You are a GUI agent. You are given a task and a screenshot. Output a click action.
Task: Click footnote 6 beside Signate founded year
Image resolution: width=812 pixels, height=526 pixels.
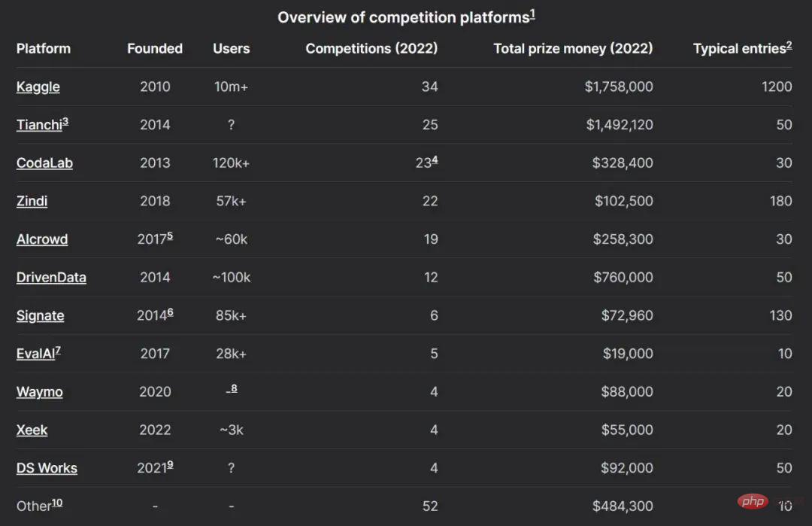click(170, 312)
